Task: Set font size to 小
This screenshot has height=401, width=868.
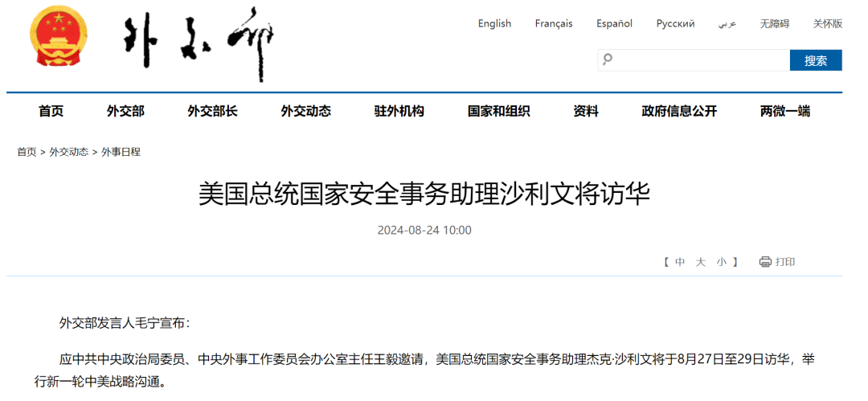Action: click(x=722, y=262)
